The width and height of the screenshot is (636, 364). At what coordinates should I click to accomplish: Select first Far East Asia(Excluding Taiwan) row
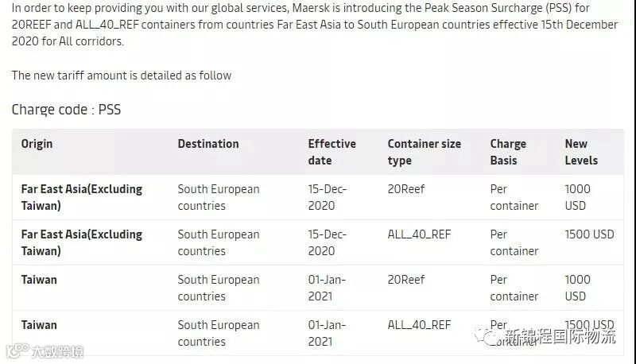coord(81,197)
